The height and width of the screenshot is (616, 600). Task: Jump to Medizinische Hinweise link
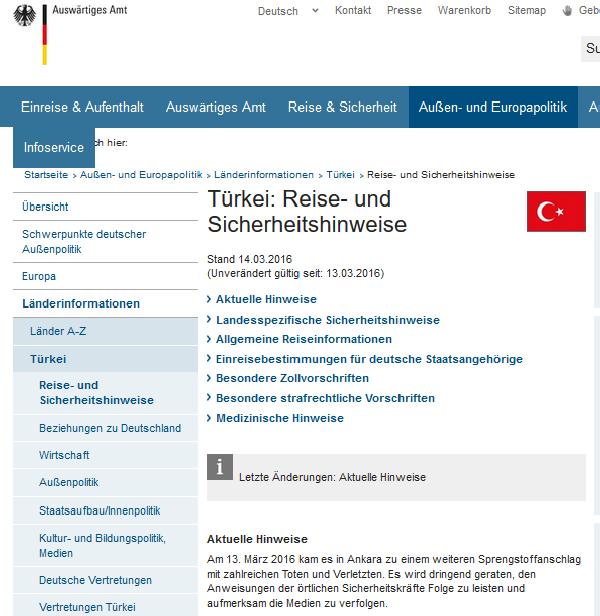pyautogui.click(x=280, y=418)
